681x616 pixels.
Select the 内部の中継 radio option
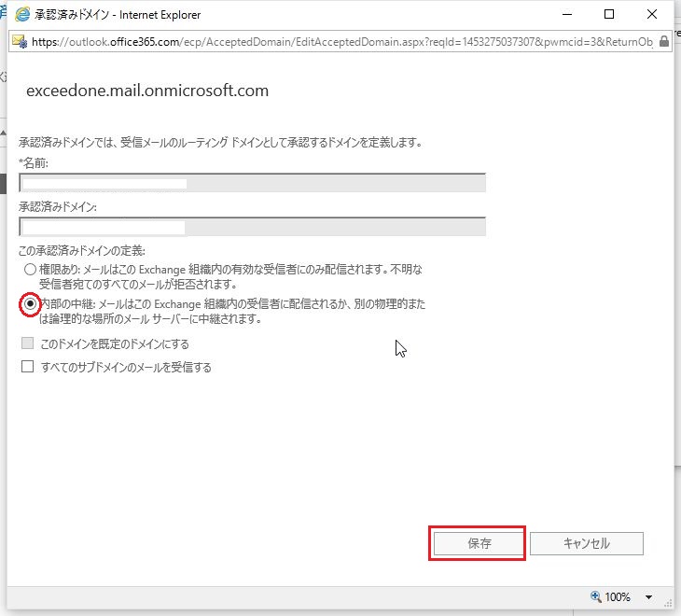tap(30, 304)
